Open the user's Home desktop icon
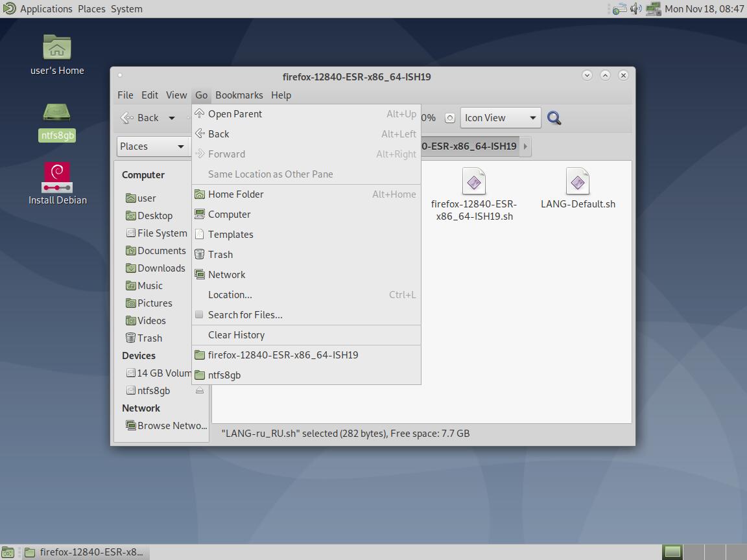Image resolution: width=747 pixels, height=560 pixels. click(x=56, y=54)
